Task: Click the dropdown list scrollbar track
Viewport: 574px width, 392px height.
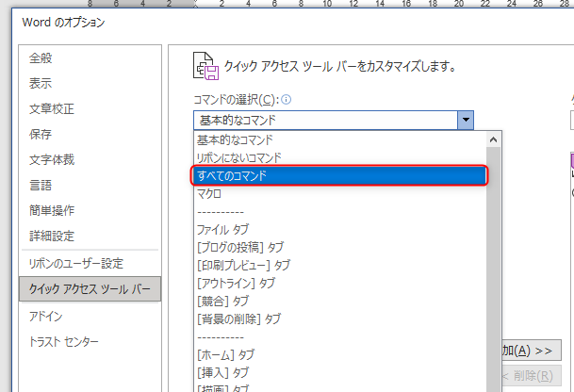Action: pos(494,270)
